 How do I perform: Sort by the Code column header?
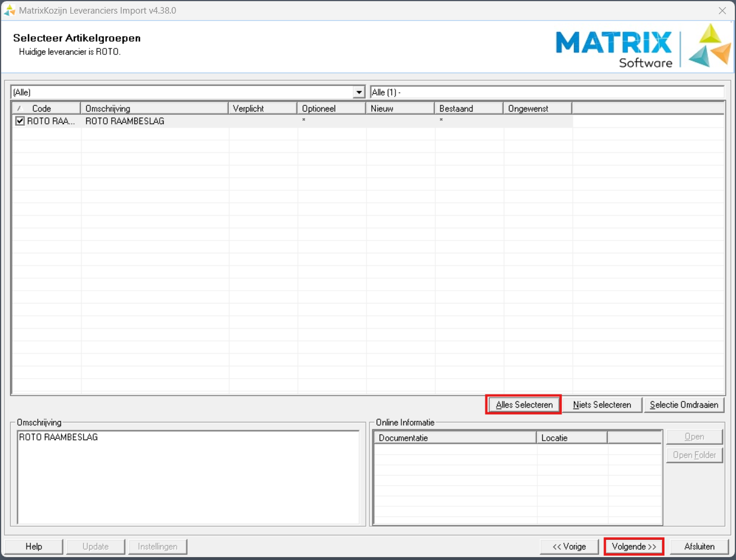pyautogui.click(x=46, y=108)
